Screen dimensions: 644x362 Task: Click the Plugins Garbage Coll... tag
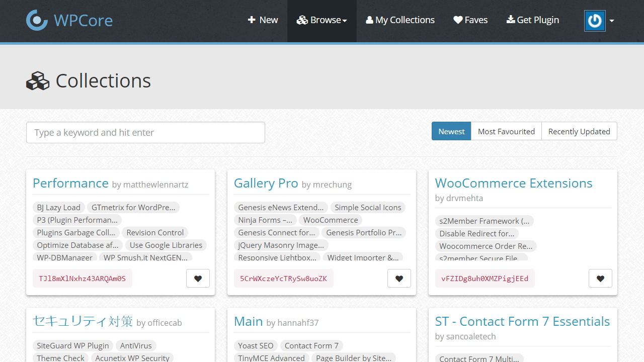pyautogui.click(x=76, y=232)
